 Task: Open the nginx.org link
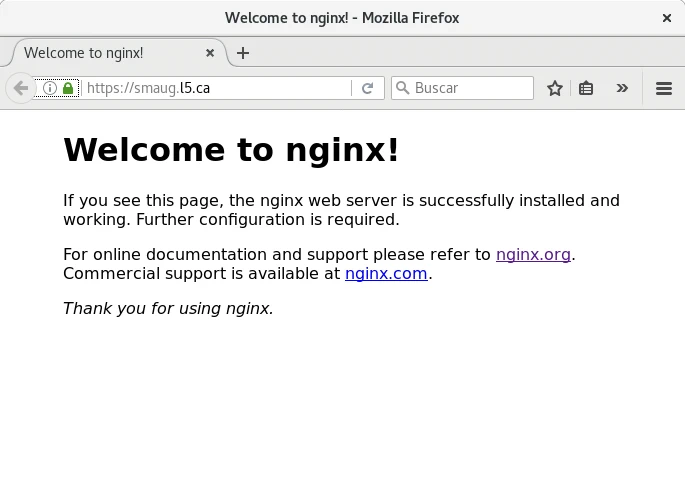tap(533, 254)
